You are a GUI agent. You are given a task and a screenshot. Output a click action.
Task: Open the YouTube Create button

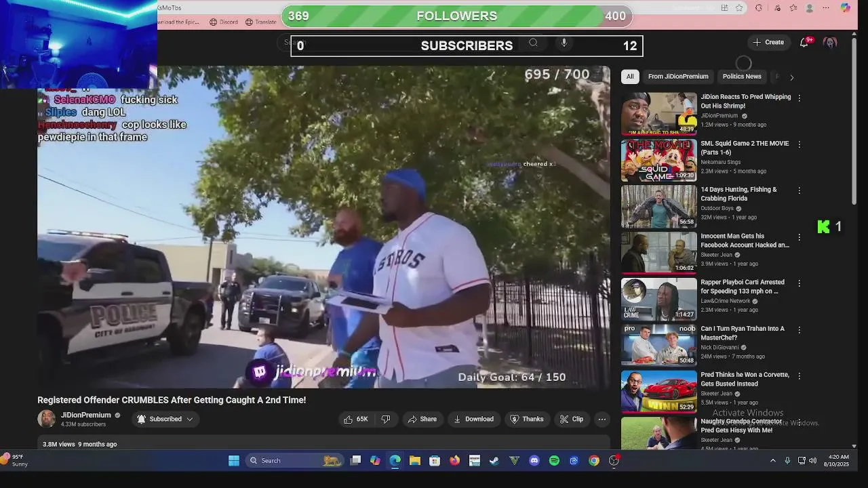(768, 42)
